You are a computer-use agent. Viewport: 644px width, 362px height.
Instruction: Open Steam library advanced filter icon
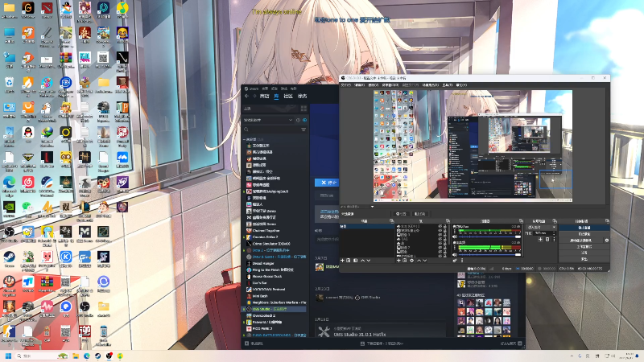tap(303, 130)
